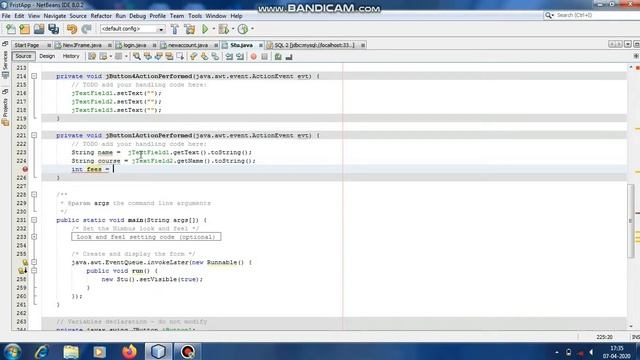Image resolution: width=640 pixels, height=360 pixels.
Task: Start Macro Recording red button
Action: tap(253, 57)
